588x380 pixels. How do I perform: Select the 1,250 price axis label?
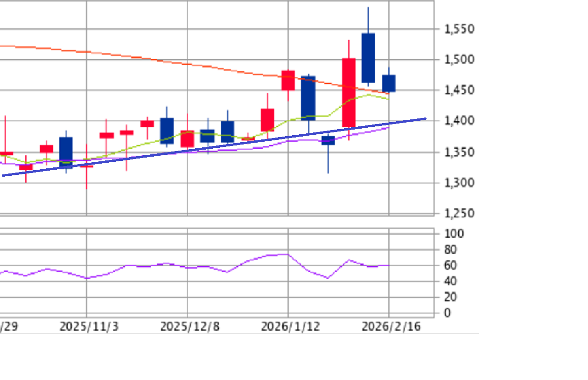(459, 213)
